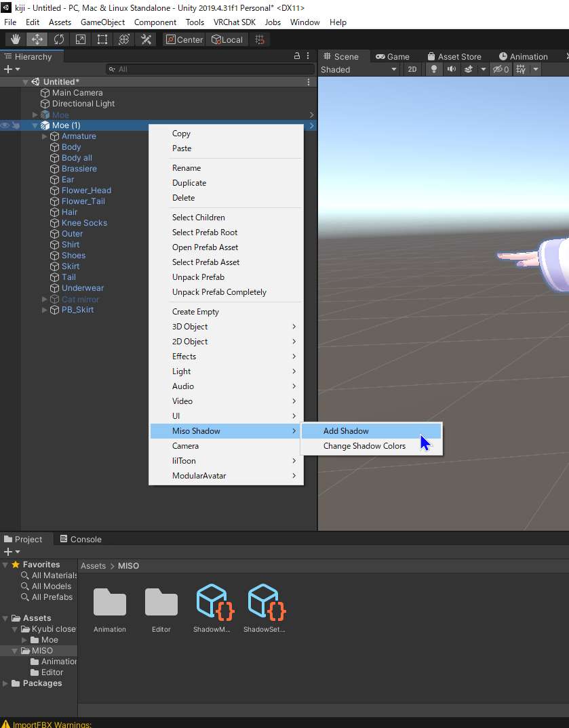Switch to the Game tab

pyautogui.click(x=393, y=57)
